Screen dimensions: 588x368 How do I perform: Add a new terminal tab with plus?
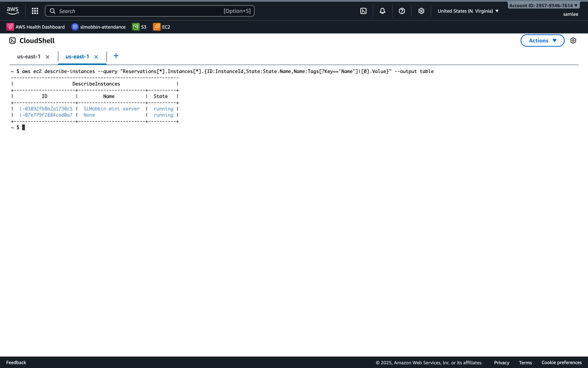(x=116, y=56)
